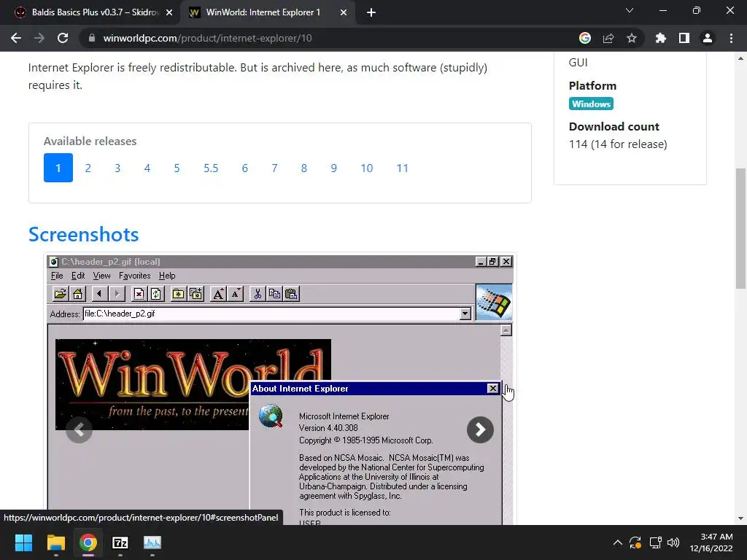Click the Windows platform badge
This screenshot has height=560, width=747.
tap(591, 104)
